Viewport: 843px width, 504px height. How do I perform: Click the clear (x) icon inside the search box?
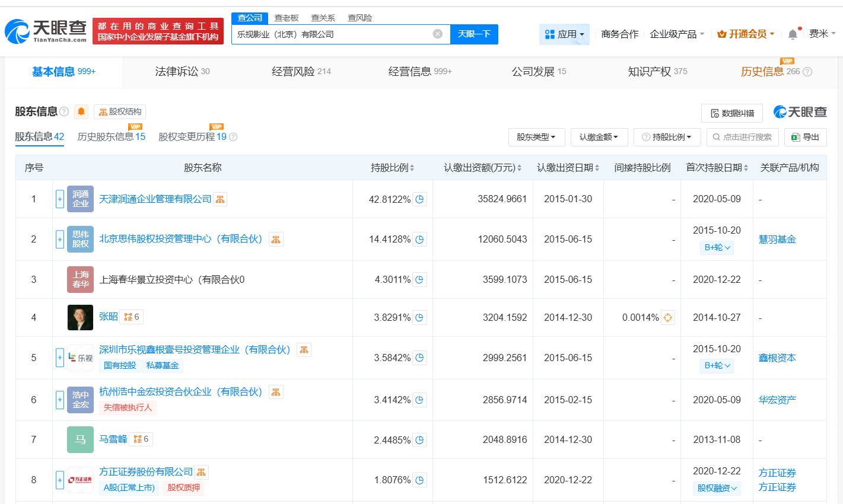click(438, 34)
